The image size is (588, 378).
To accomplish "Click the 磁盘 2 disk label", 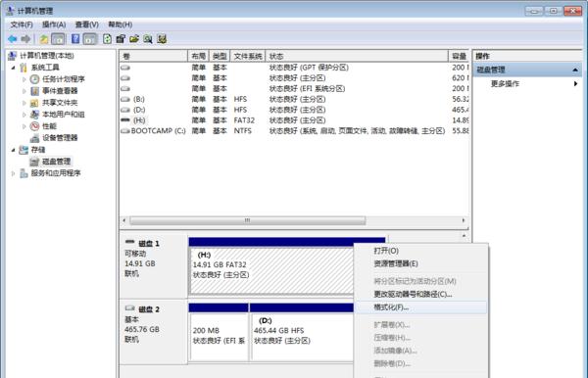I will point(149,309).
